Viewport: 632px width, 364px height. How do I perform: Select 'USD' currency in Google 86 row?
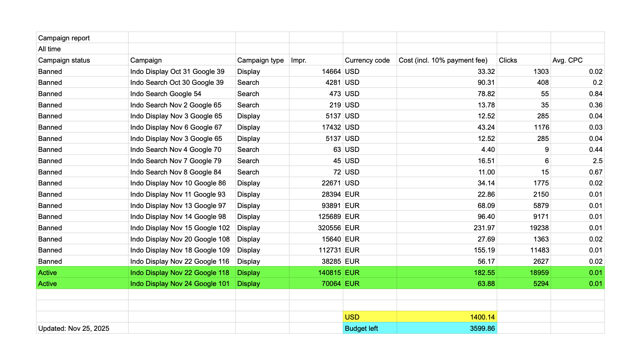(370, 183)
